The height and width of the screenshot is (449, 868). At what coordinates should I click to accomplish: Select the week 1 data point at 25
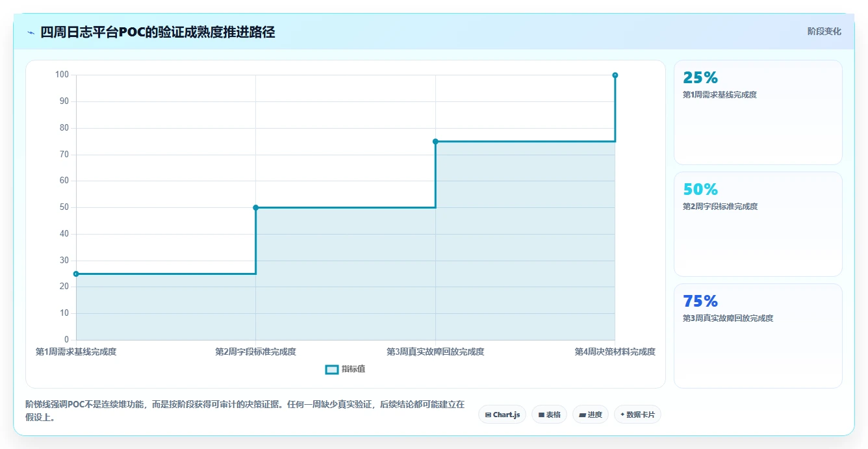pyautogui.click(x=76, y=274)
